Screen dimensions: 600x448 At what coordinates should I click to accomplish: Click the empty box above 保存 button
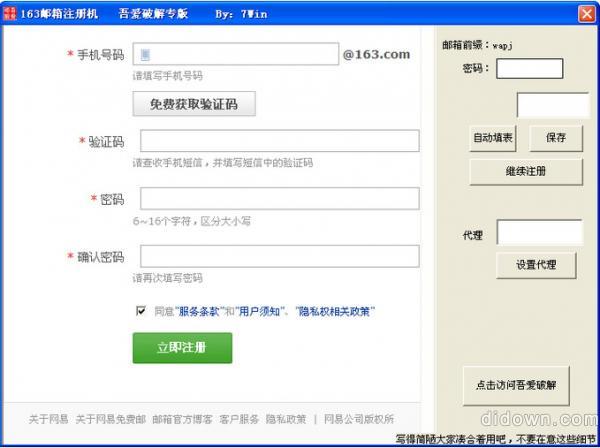[x=553, y=104]
